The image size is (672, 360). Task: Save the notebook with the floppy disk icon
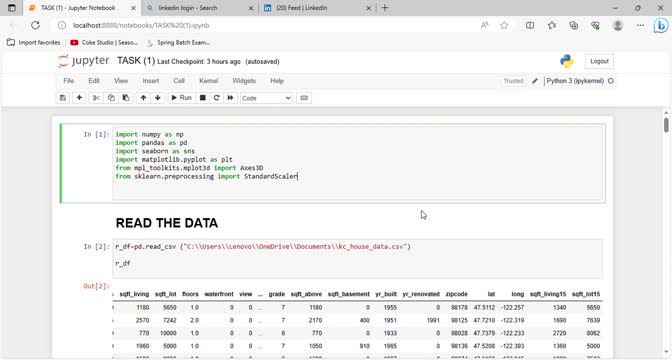[63, 98]
